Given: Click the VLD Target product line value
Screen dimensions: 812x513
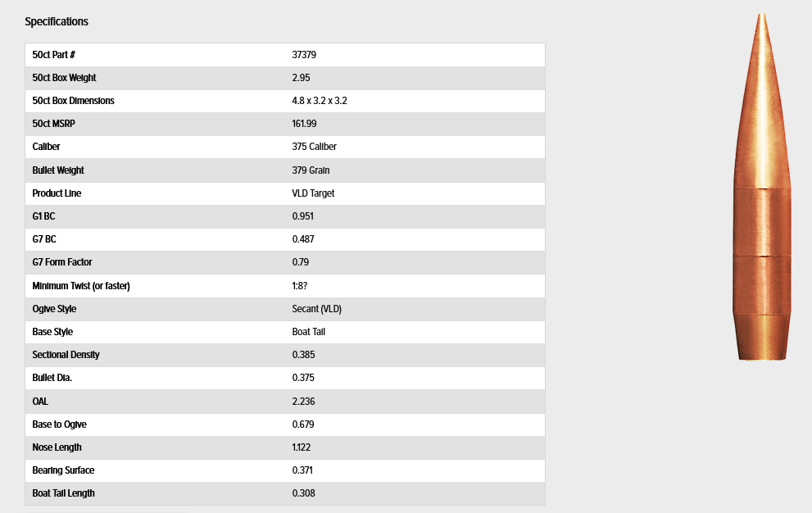Looking at the screenshot, I should [313, 193].
